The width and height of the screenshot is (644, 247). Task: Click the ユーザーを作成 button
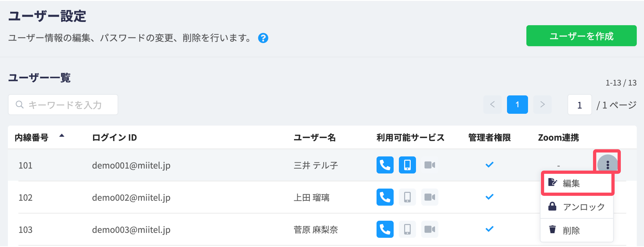click(x=581, y=36)
